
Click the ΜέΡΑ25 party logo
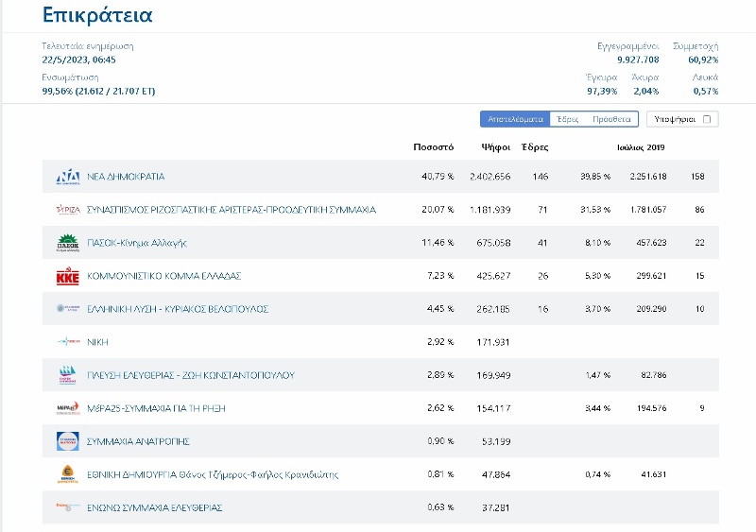pyautogui.click(x=68, y=408)
